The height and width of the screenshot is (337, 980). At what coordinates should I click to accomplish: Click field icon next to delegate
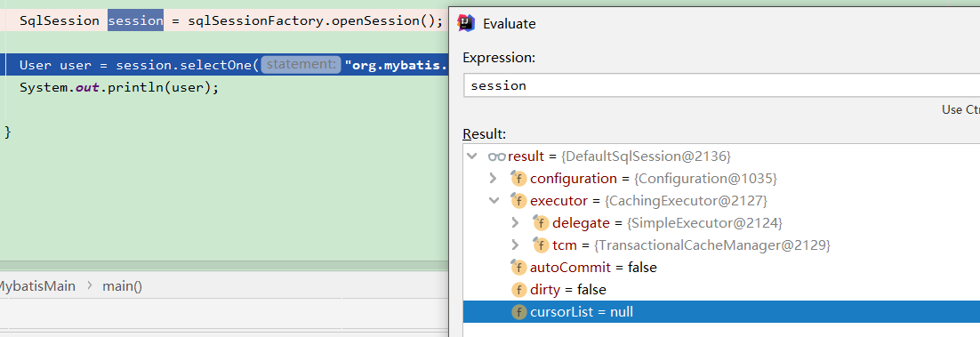pyautogui.click(x=541, y=222)
